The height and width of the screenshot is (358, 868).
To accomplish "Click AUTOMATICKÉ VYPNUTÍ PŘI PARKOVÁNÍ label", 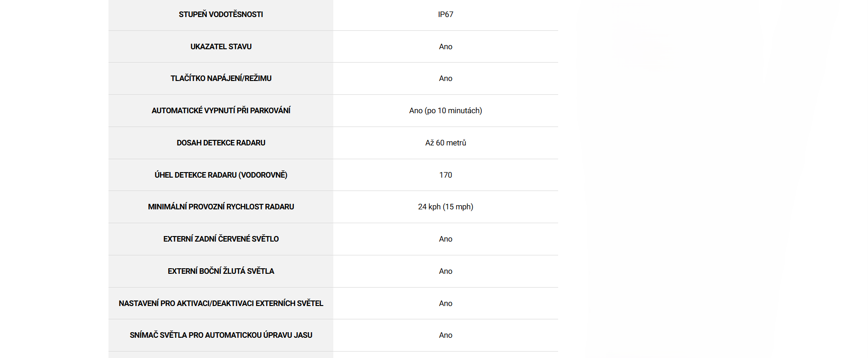I will tap(221, 110).
